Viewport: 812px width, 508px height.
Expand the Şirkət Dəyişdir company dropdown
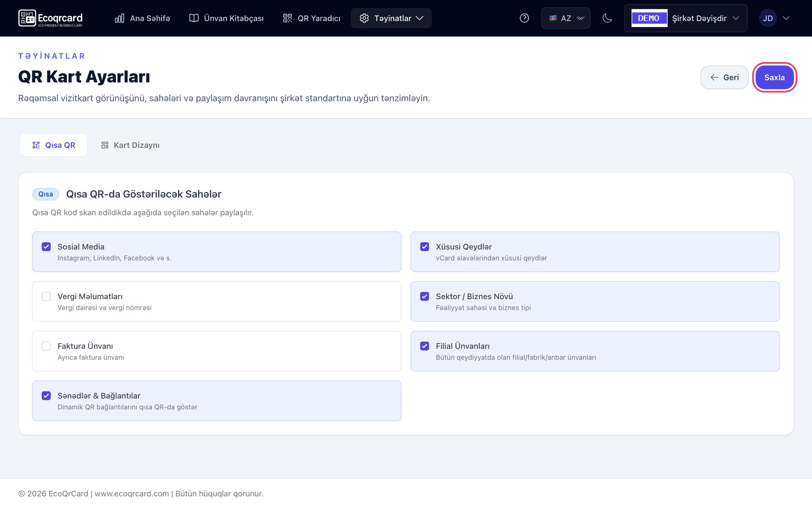686,18
